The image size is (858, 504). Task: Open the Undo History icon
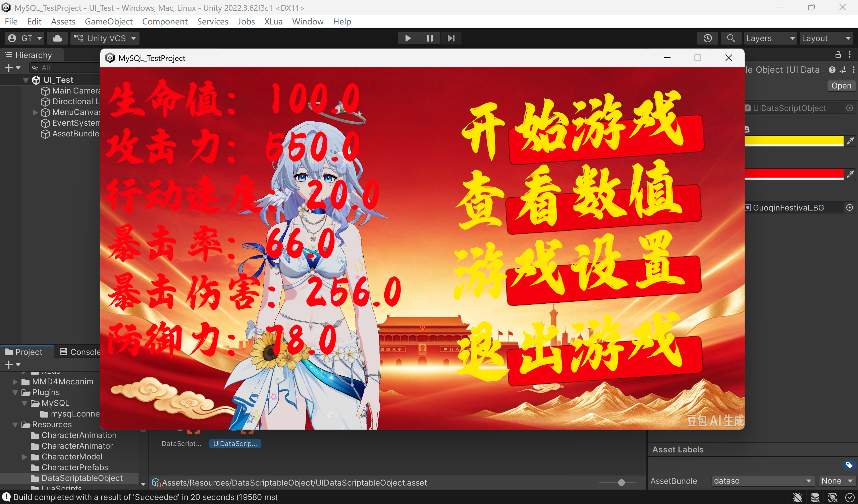point(707,38)
